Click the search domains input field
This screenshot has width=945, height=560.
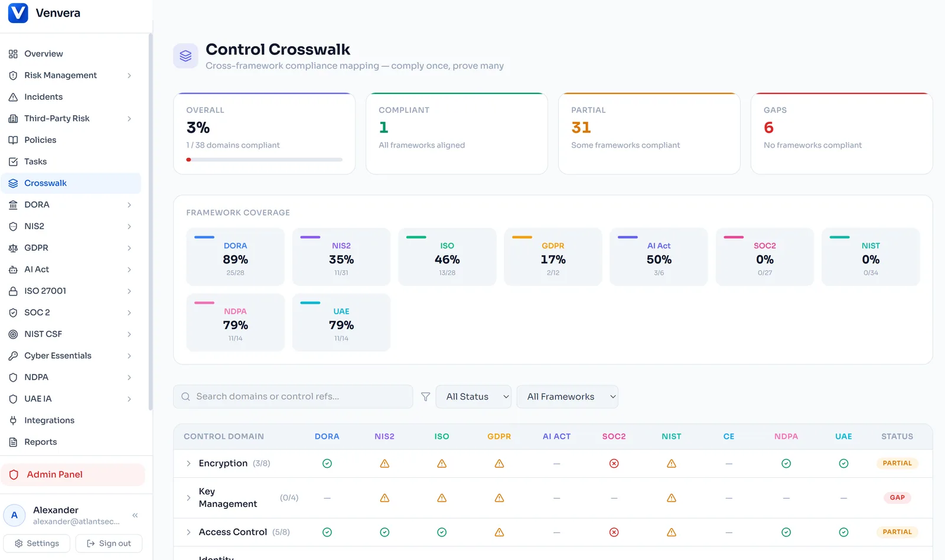(293, 397)
